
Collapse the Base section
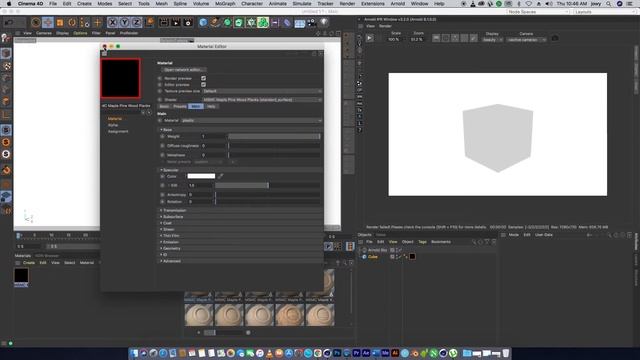tap(167, 129)
